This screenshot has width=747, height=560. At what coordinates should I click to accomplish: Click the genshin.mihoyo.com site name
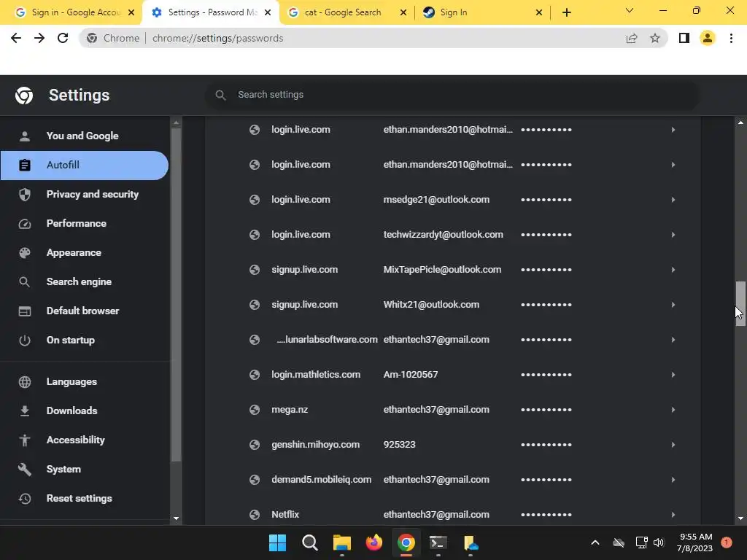point(315,444)
